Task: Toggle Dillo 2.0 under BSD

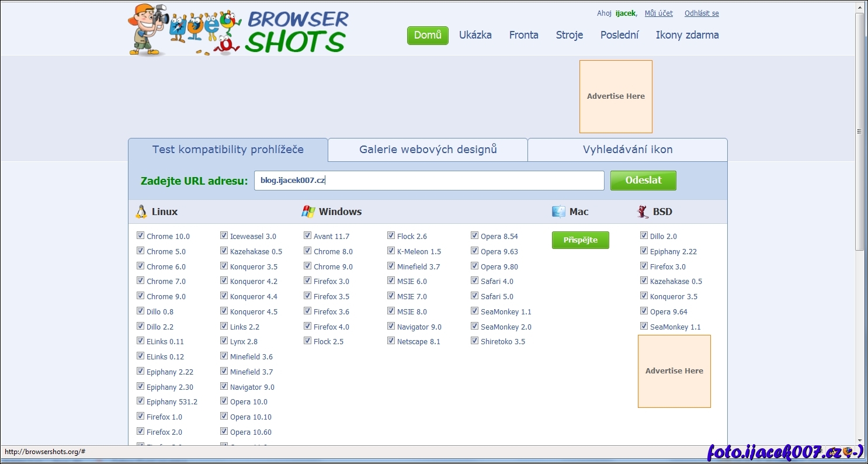Action: tap(644, 236)
